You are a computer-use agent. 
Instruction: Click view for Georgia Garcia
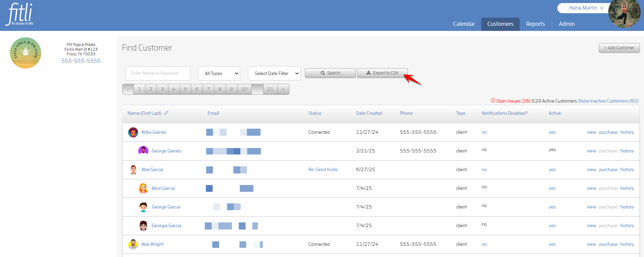point(591,226)
